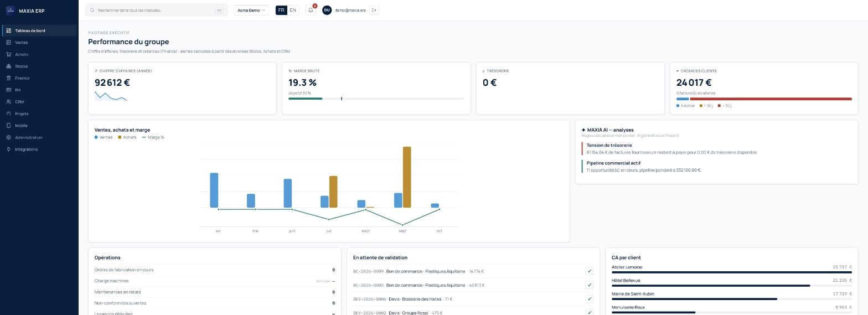Switch language to EN
The width and height of the screenshot is (868, 315).
click(293, 10)
